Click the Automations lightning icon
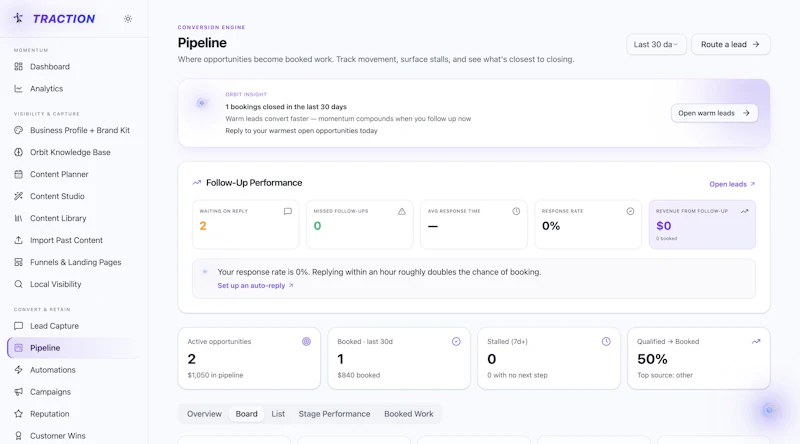The image size is (800, 444). coord(18,369)
